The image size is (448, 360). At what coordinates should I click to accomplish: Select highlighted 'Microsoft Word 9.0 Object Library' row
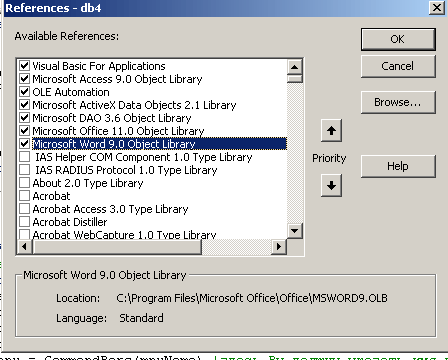pos(159,144)
